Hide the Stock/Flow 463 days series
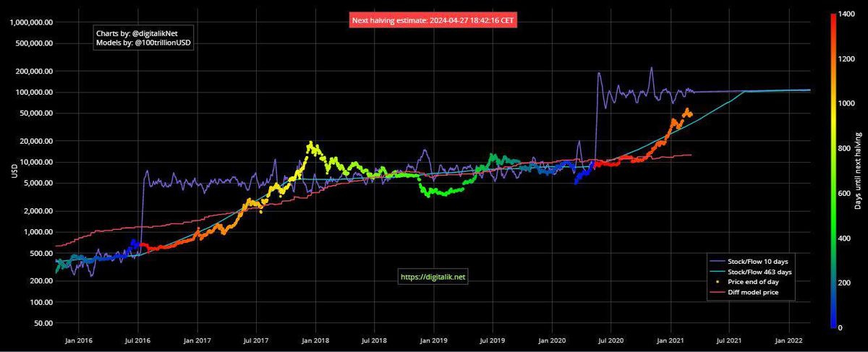Viewport: 868px width, 352px height. click(x=751, y=272)
